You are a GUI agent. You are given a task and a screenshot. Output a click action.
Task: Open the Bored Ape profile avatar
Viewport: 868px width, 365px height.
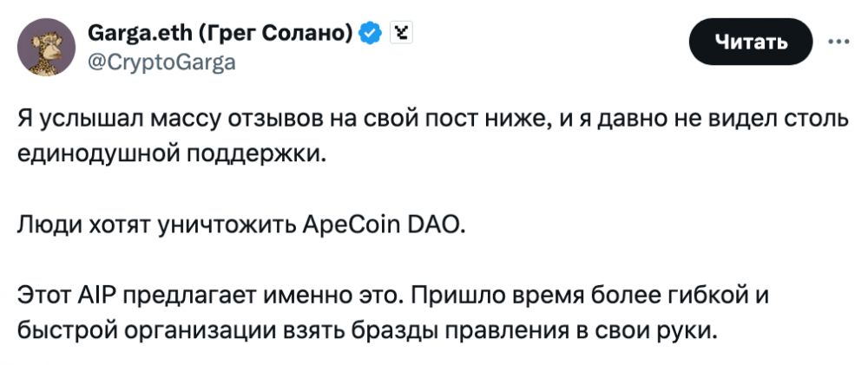click(x=49, y=46)
